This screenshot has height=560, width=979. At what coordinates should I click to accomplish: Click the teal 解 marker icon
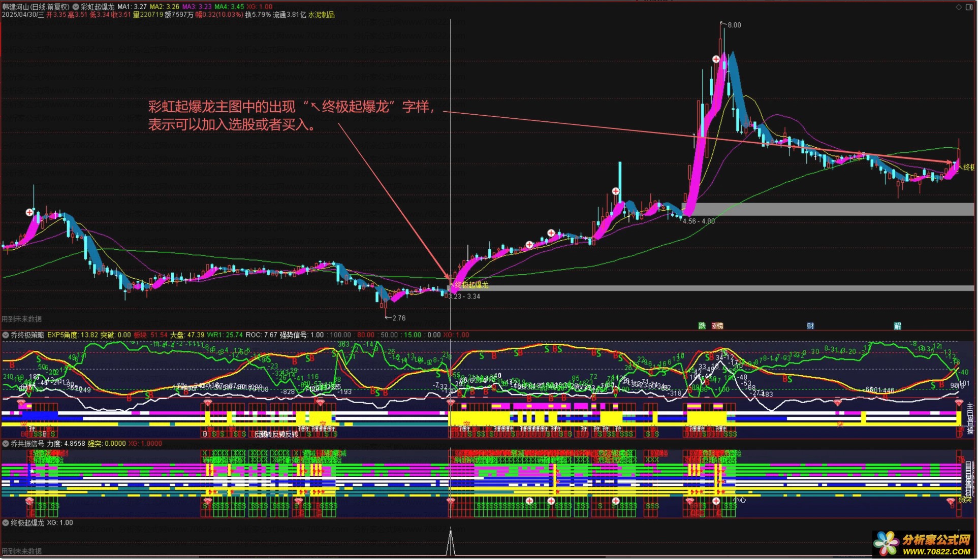coord(898,326)
